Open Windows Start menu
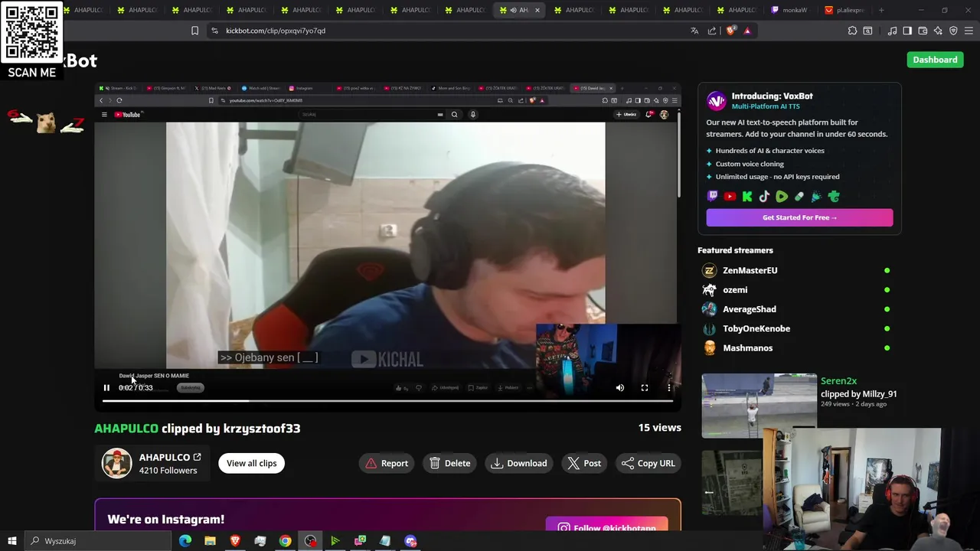The image size is (980, 551). pyautogui.click(x=11, y=541)
